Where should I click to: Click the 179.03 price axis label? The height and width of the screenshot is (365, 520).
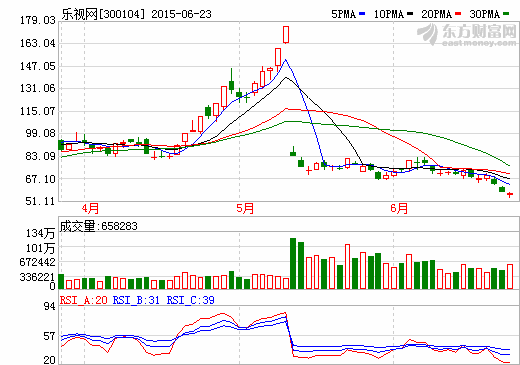pos(38,21)
